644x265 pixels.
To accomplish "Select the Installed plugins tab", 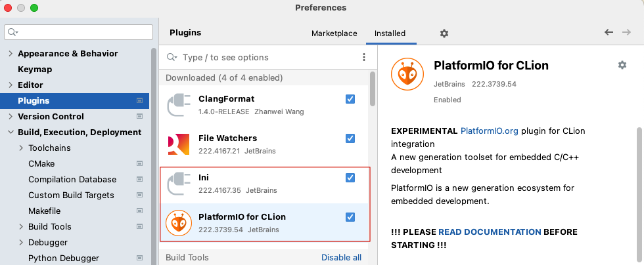I will [x=390, y=33].
